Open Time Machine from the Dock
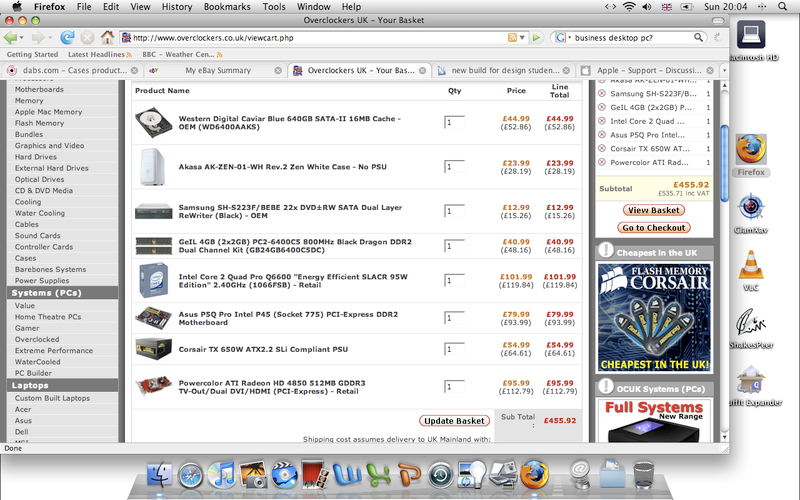 click(x=440, y=476)
